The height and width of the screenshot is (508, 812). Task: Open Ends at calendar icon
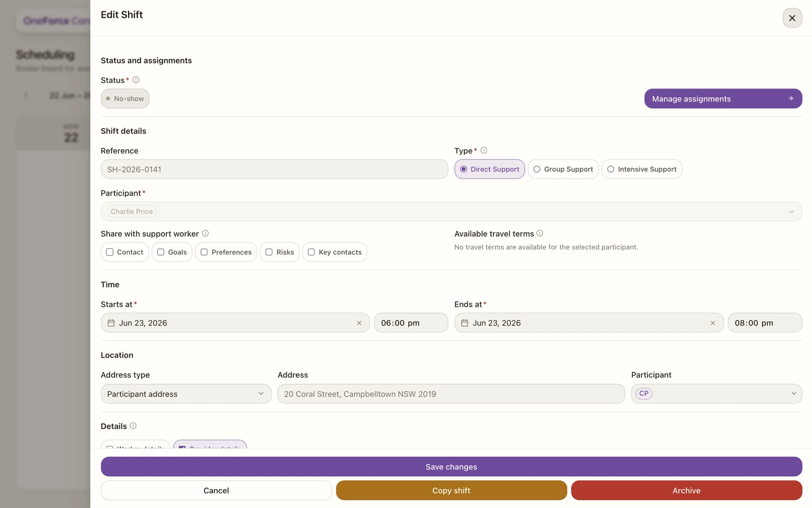tap(464, 323)
